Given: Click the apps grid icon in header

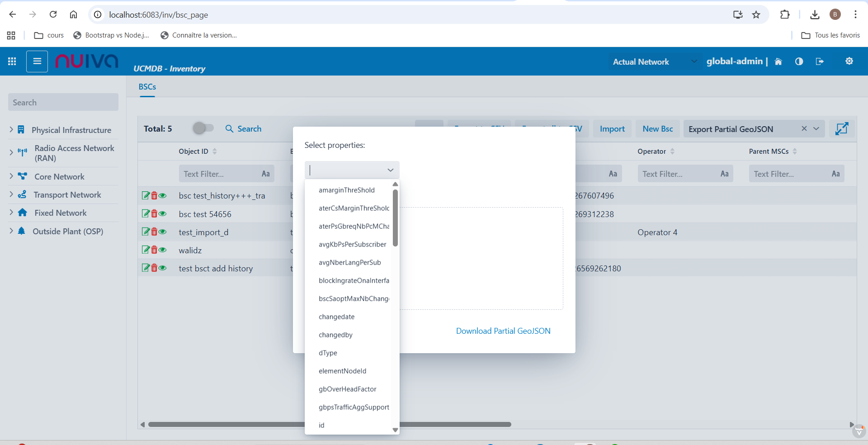Looking at the screenshot, I should [12, 62].
